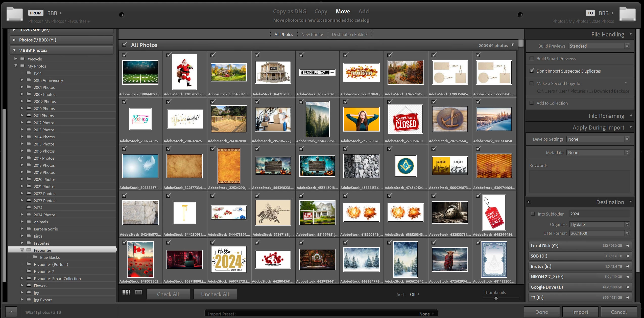This screenshot has width=644, height=318.
Task: Adjust the Thumbnails size slider
Action: click(496, 298)
